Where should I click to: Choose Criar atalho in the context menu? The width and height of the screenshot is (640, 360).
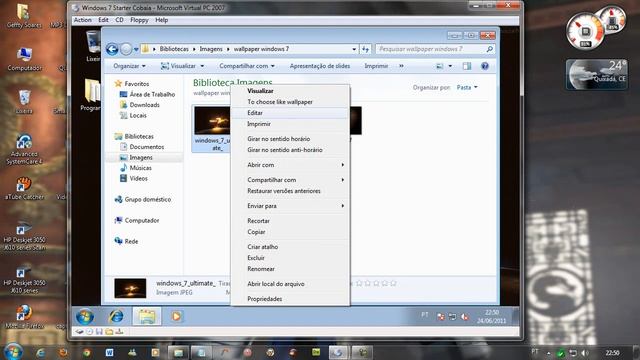[290, 247]
